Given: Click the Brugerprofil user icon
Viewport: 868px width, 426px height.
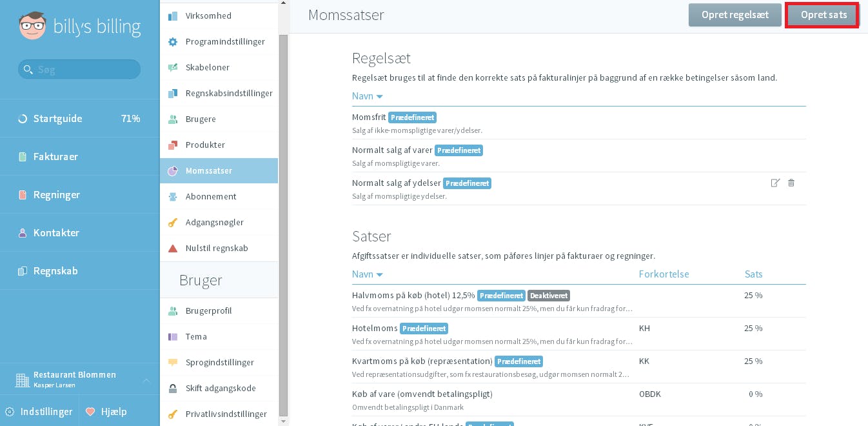Looking at the screenshot, I should point(173,311).
